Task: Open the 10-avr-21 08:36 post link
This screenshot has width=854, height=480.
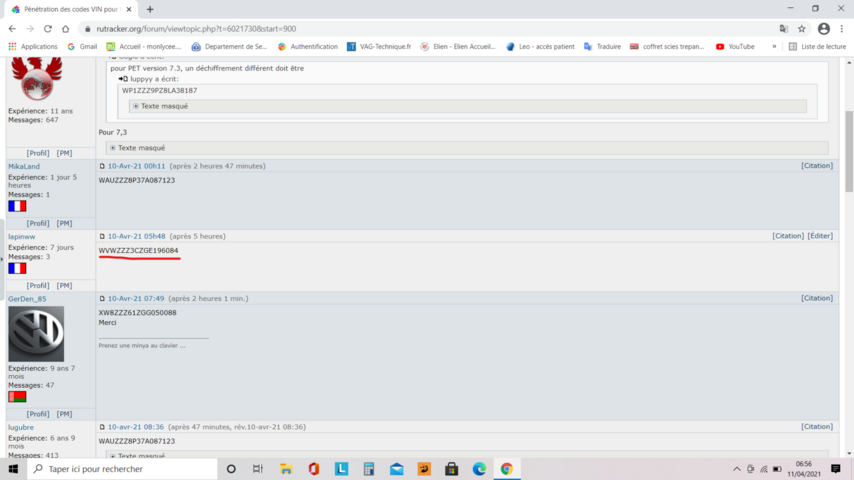Action: [136, 427]
